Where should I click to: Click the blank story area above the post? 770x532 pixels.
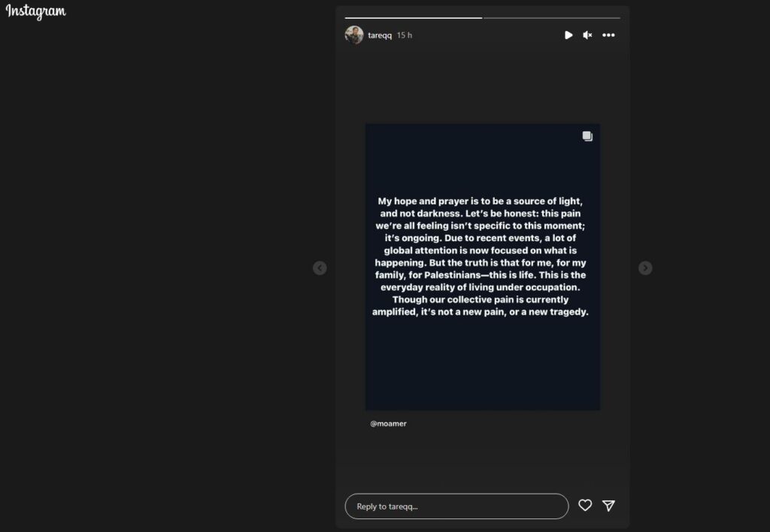(482, 83)
